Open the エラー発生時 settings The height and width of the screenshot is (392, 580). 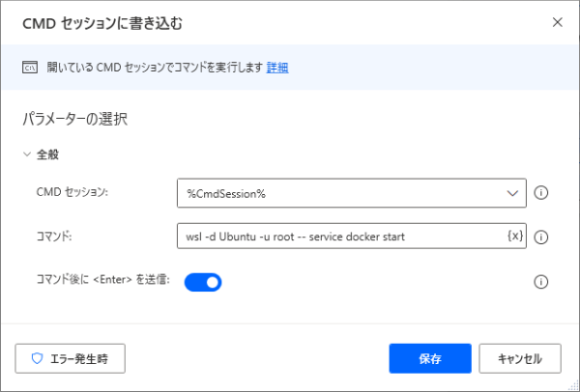click(71, 358)
